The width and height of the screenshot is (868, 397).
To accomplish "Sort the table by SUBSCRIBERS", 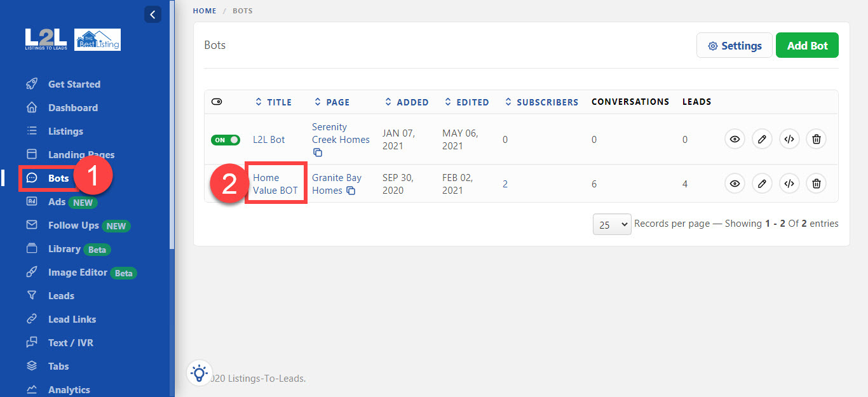I will 541,102.
